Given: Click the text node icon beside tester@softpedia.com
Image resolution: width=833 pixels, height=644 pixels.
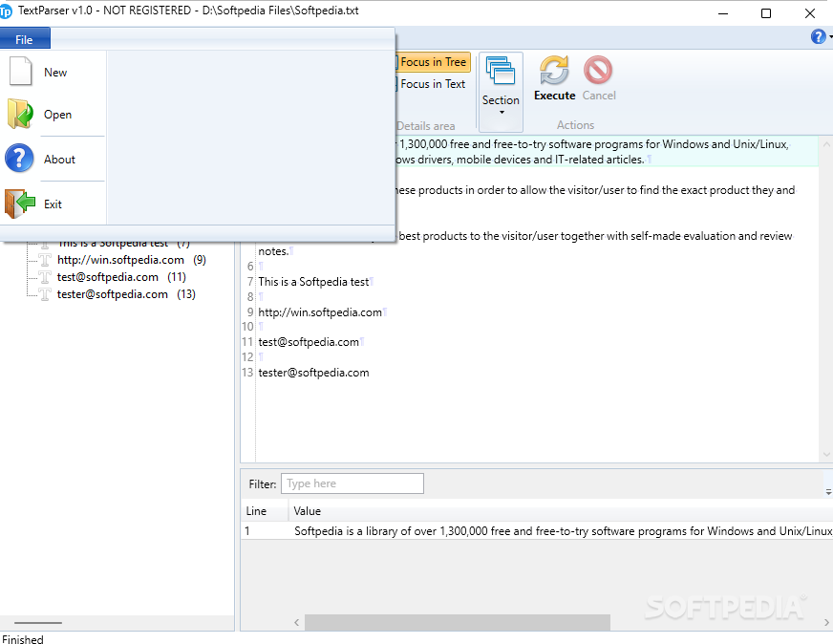Looking at the screenshot, I should click(45, 294).
